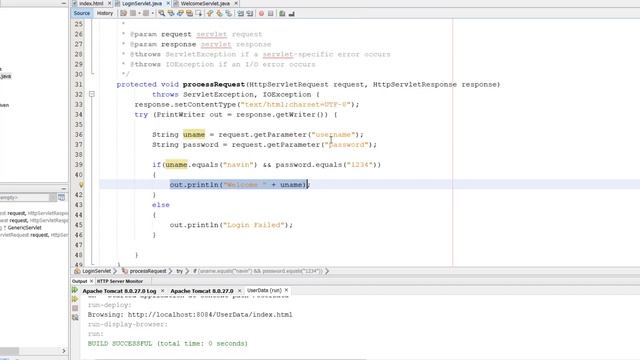Close the LoginServlet.java tab
Viewport: 640px width, 360px height.
167,3
